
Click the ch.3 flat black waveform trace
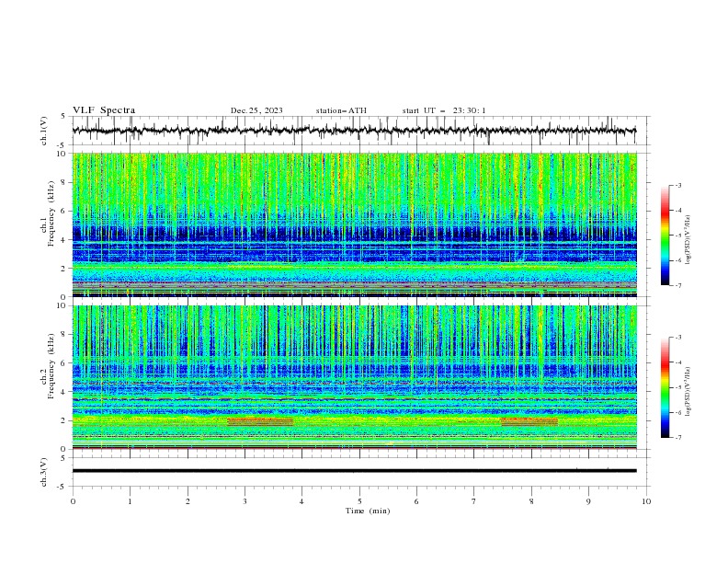coord(354,471)
